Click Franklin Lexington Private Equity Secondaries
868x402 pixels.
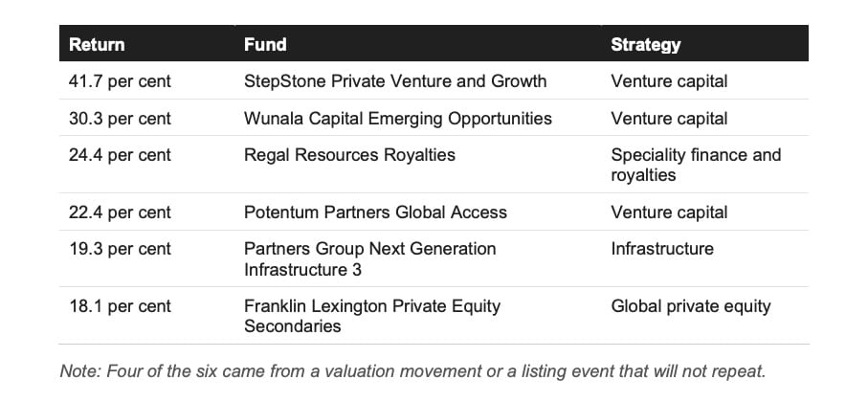pos(372,316)
